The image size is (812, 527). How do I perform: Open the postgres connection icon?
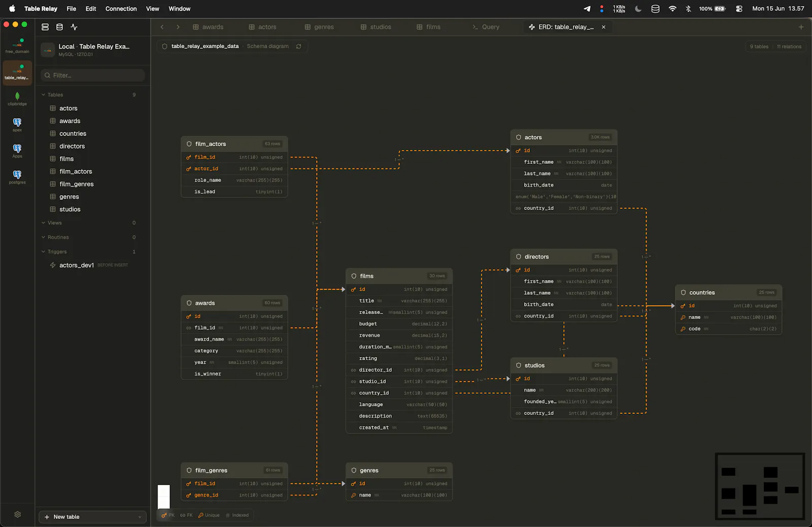coord(17,177)
